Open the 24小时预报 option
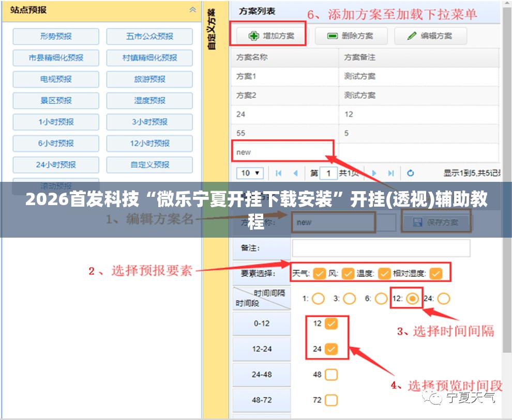 point(56,165)
